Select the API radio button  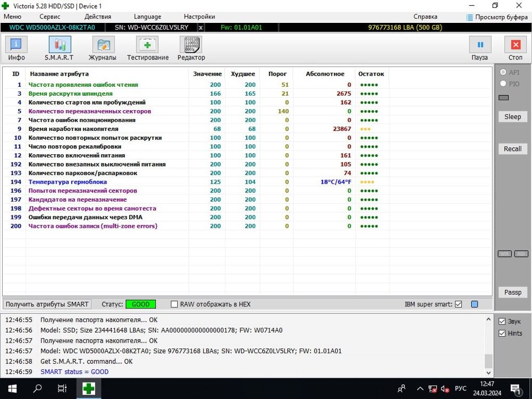pos(503,72)
